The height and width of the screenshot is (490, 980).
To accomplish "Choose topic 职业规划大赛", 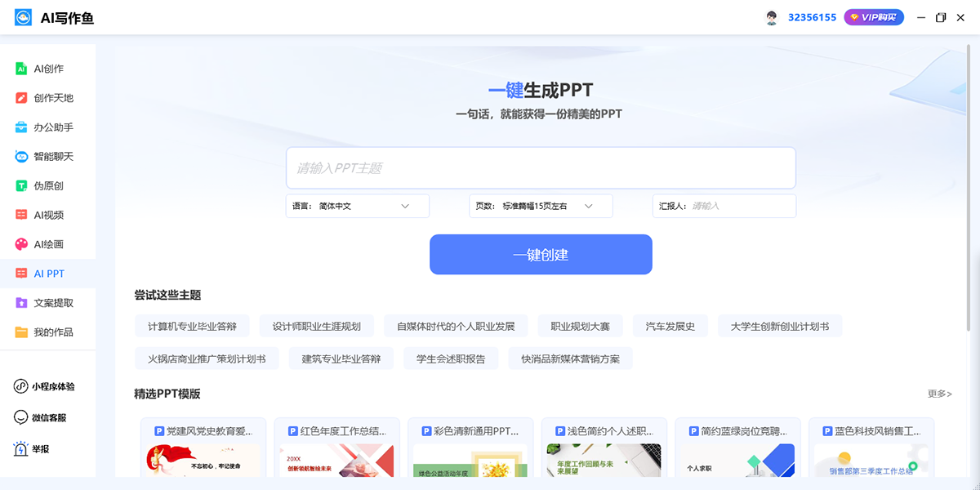I will (580, 327).
